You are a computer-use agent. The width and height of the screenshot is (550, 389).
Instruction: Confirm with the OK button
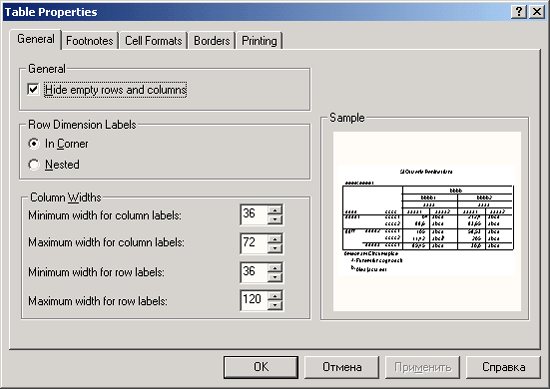pos(261,367)
